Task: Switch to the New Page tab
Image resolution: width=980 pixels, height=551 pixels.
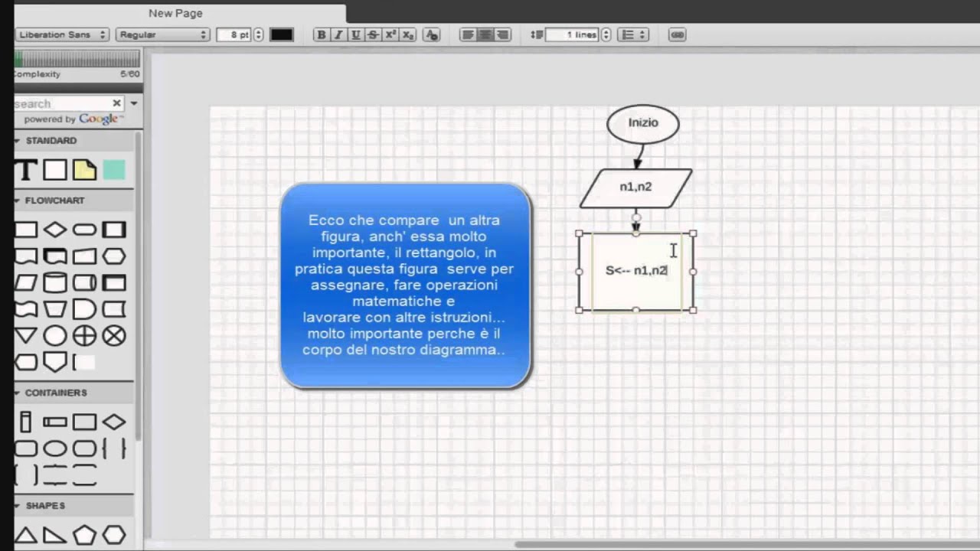Action: 176,13
